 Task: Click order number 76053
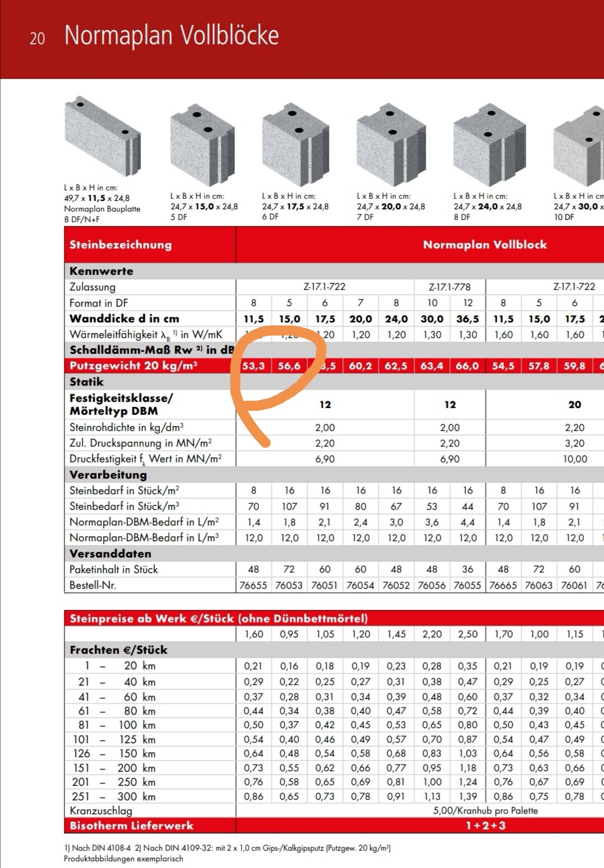(x=289, y=585)
